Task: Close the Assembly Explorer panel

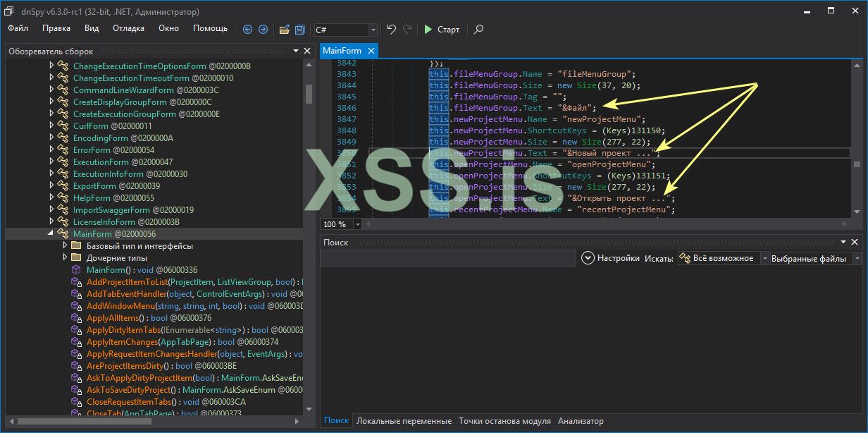Action: (x=307, y=51)
